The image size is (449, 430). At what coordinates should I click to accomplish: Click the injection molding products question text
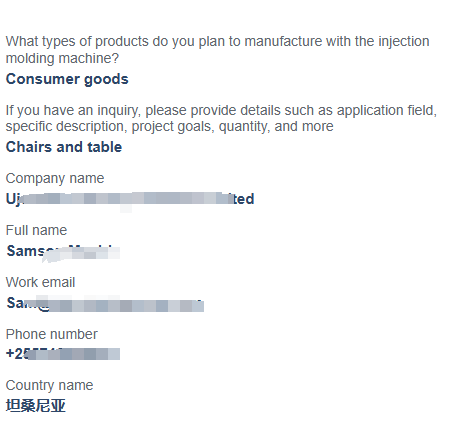click(217, 50)
